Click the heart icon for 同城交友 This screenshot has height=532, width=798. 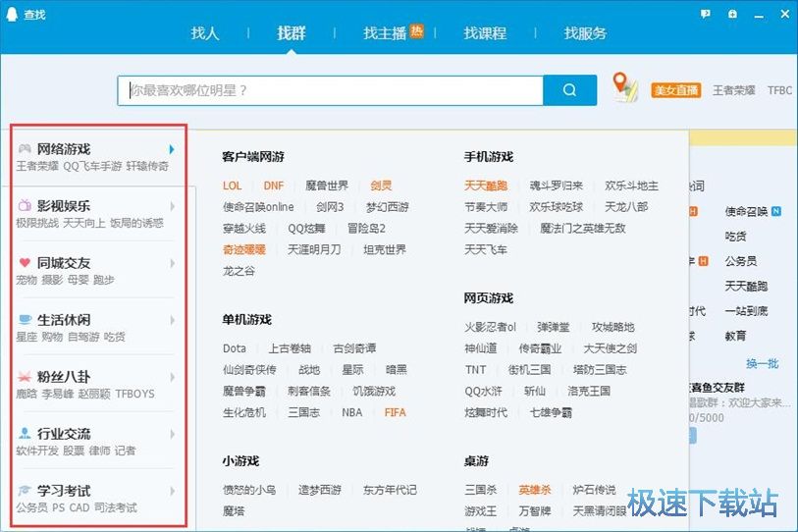click(25, 263)
